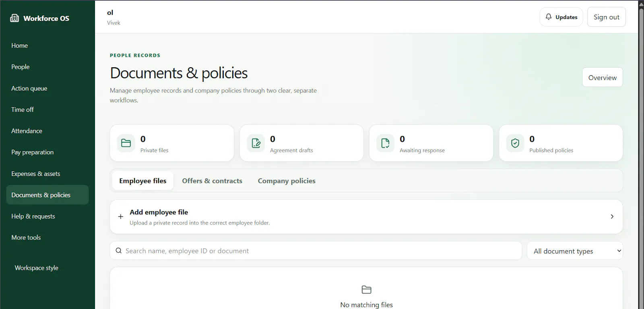
Task: Switch to the Employee files tab
Action: point(143,181)
